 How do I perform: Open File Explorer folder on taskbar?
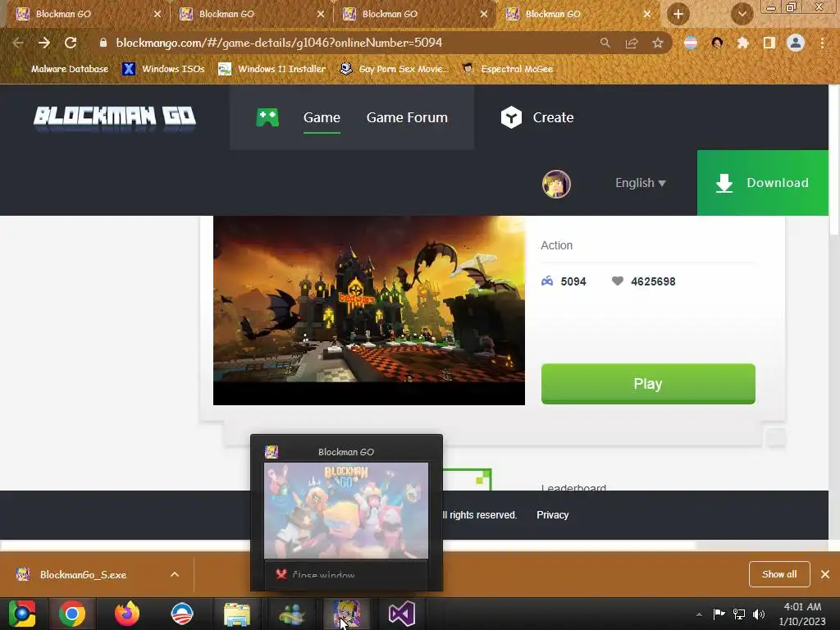(237, 614)
